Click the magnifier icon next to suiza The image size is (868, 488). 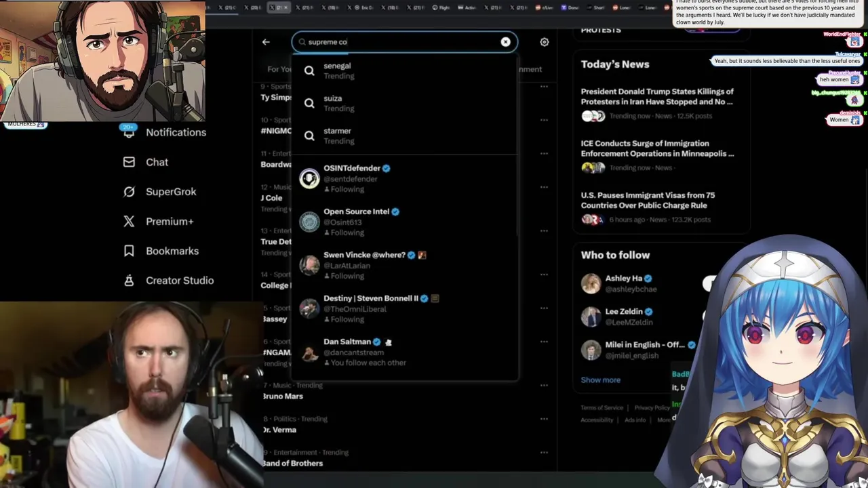tap(309, 103)
